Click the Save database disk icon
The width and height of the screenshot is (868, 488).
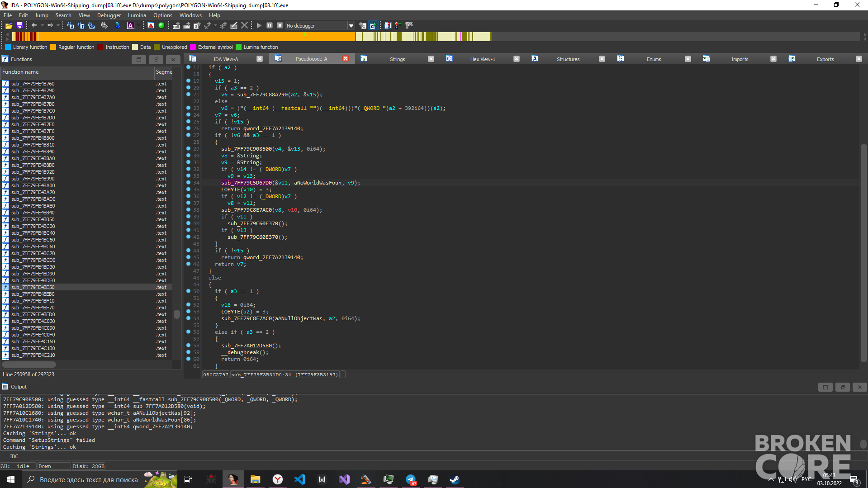pos(19,26)
